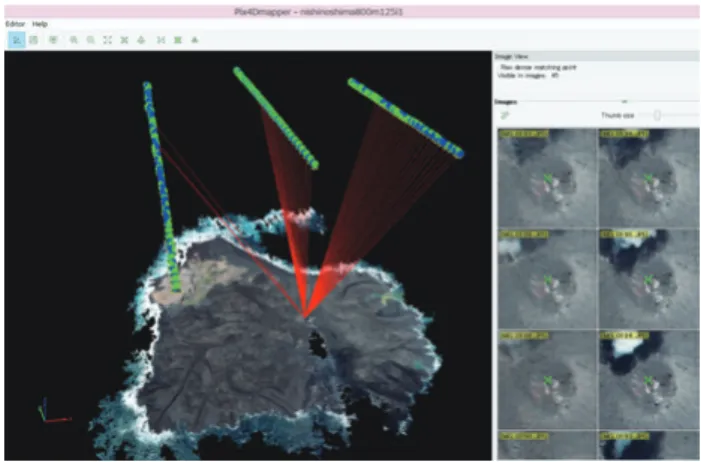
Task: Select the top-left image thumbnail
Action: 547,178
